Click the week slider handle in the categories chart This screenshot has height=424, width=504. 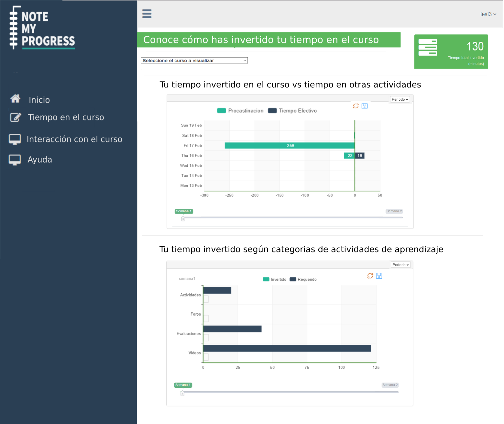click(182, 393)
